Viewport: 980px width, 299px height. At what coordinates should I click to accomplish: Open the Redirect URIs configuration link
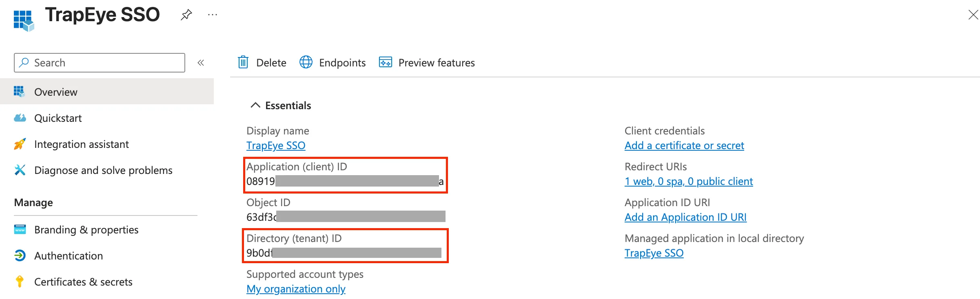pyautogui.click(x=688, y=181)
